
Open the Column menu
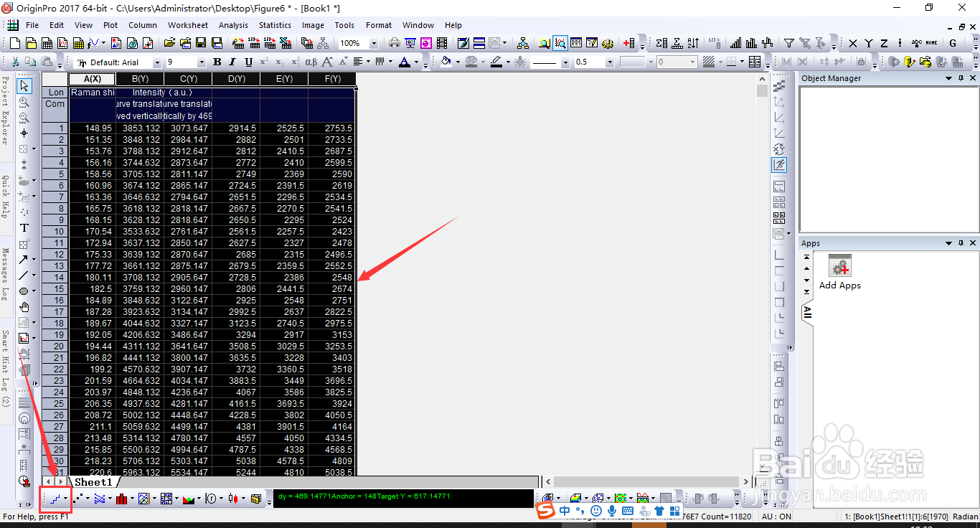click(143, 25)
